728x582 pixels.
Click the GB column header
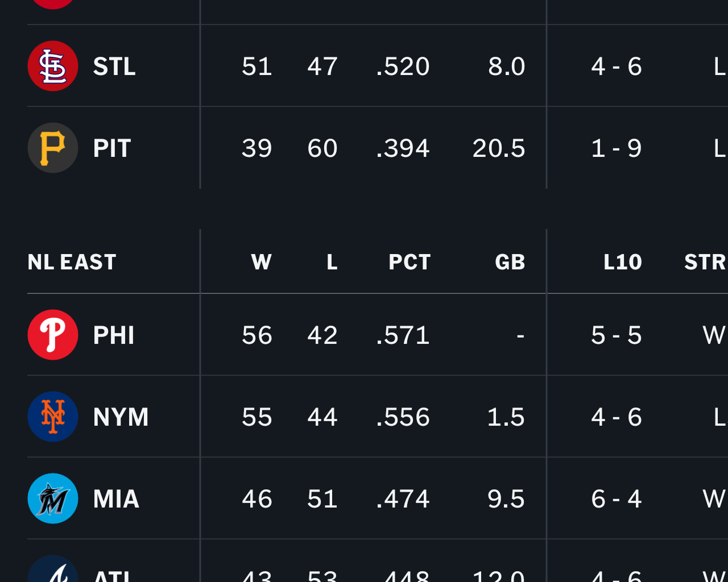coord(510,261)
